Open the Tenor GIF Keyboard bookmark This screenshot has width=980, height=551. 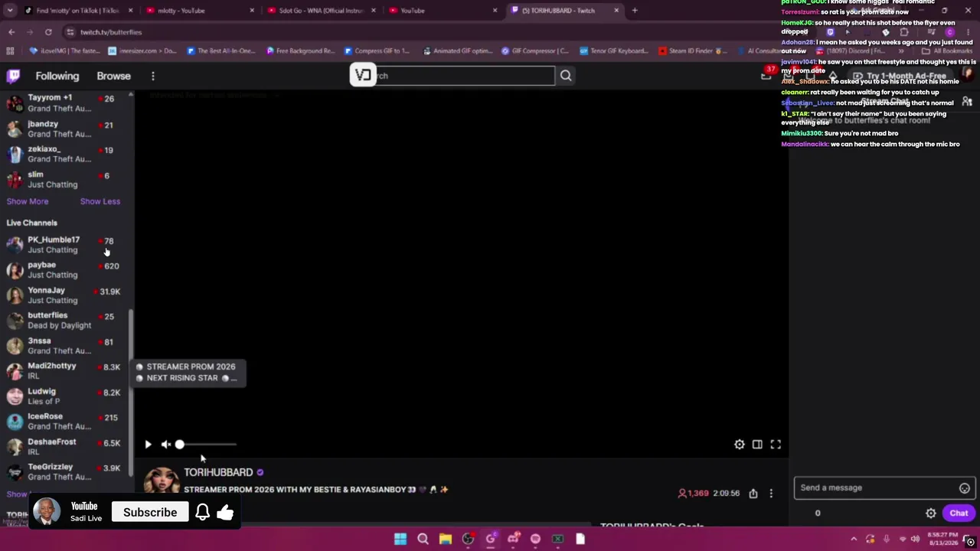pos(613,51)
